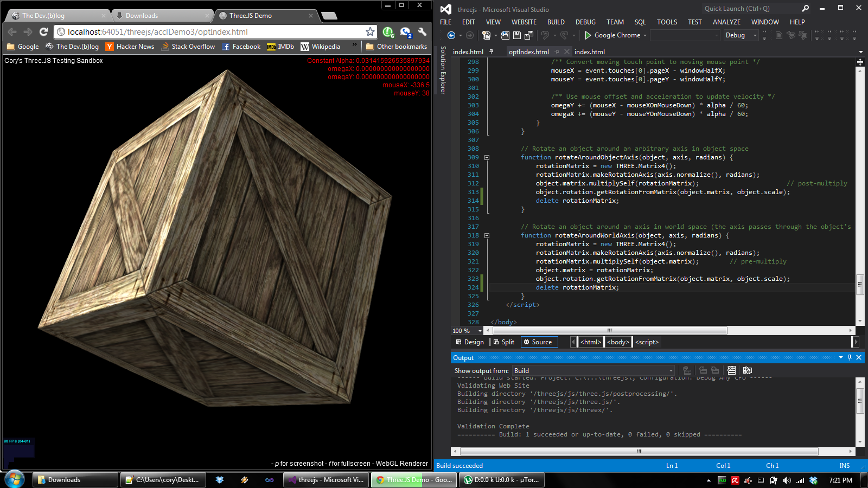
Task: Collapse the rotateAroundWorldAxis function outline
Action: point(487,235)
